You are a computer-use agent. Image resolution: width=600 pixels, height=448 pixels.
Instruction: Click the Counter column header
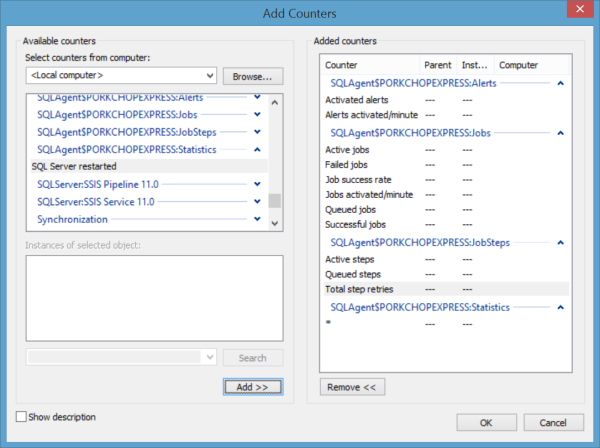[370, 65]
